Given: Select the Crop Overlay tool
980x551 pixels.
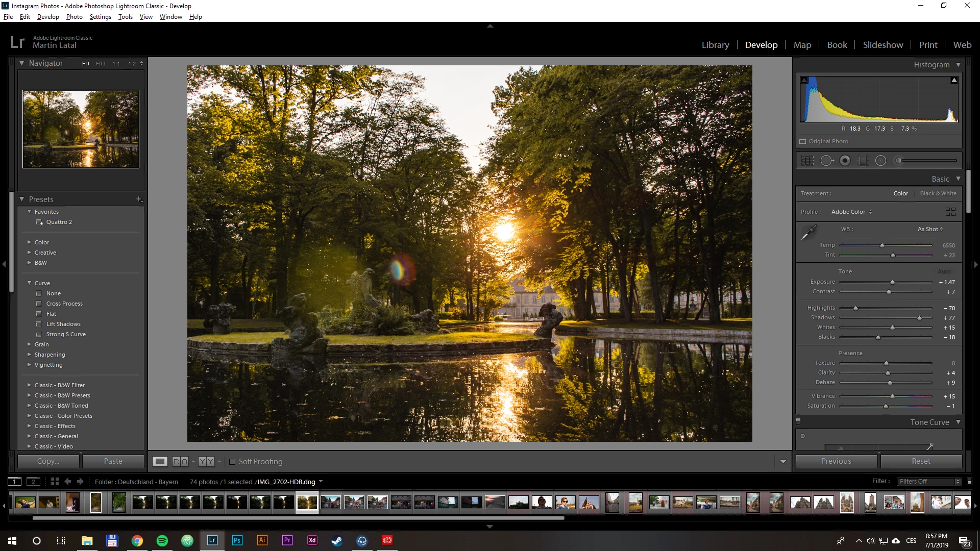Looking at the screenshot, I should [807, 161].
